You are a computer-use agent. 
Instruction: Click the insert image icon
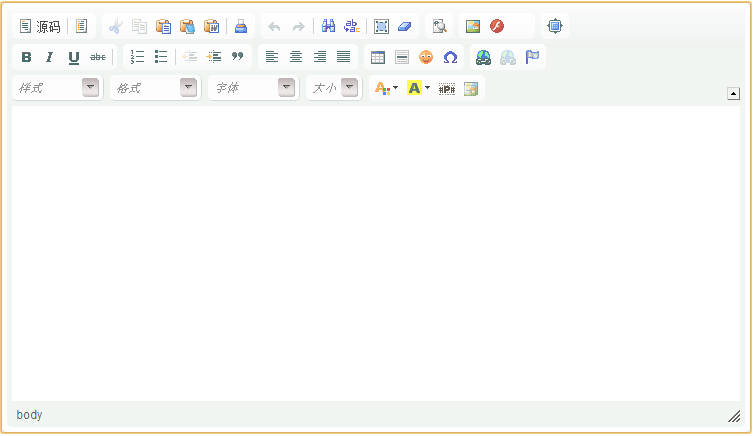[473, 27]
